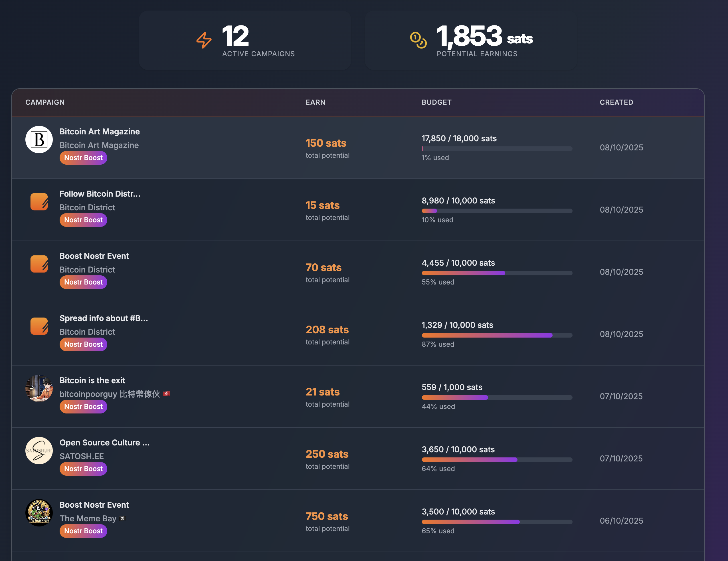This screenshot has height=561, width=728.
Task: Click Nostr Boost badge under The Meme Bay
Action: (83, 531)
